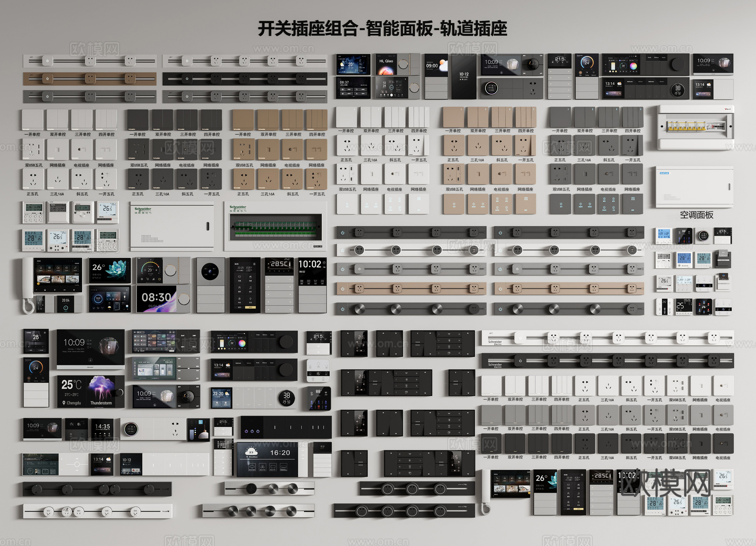
Task: Select white track with white round sockets
Action: [97, 511]
